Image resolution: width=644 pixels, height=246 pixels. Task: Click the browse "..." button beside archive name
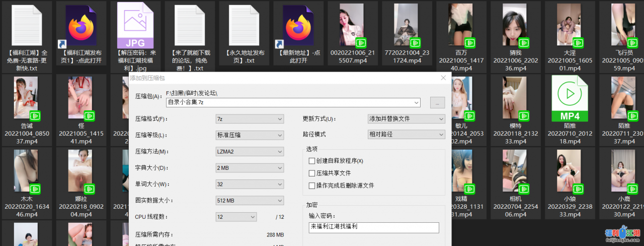tap(437, 102)
